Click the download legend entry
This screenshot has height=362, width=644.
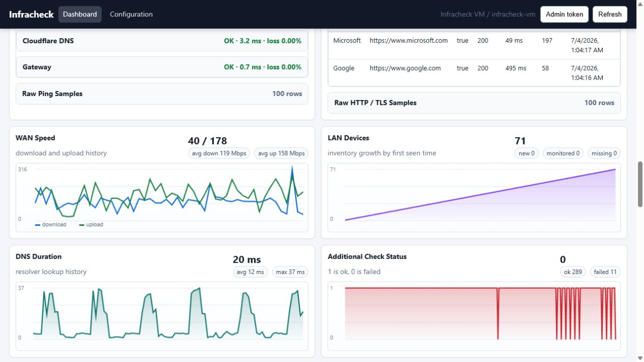[x=51, y=224]
